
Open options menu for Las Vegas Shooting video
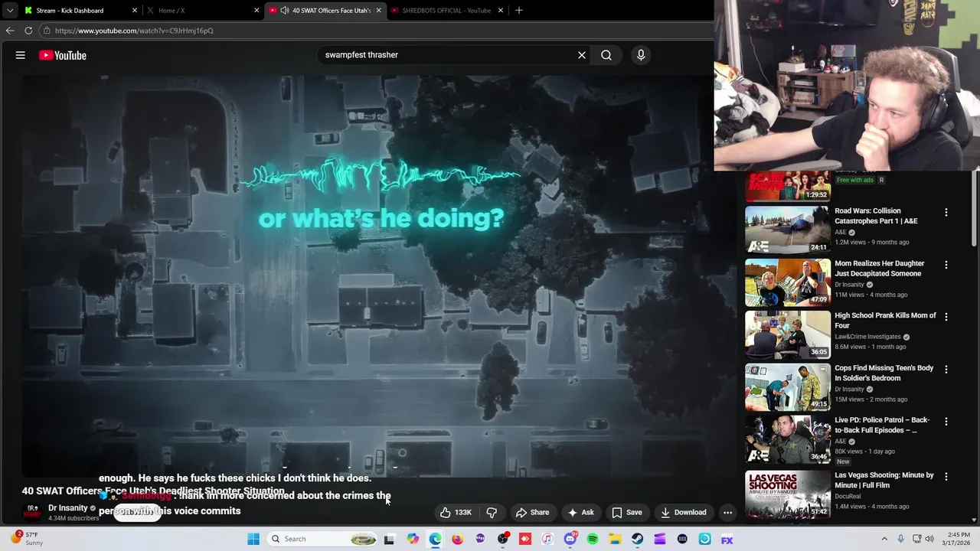[946, 477]
